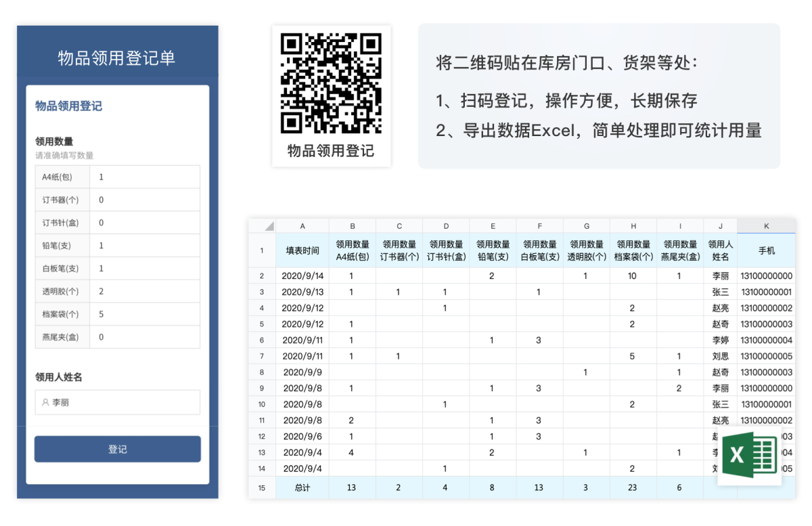Click cell with 10 in row 2
The width and height of the screenshot is (812, 526).
click(x=633, y=276)
